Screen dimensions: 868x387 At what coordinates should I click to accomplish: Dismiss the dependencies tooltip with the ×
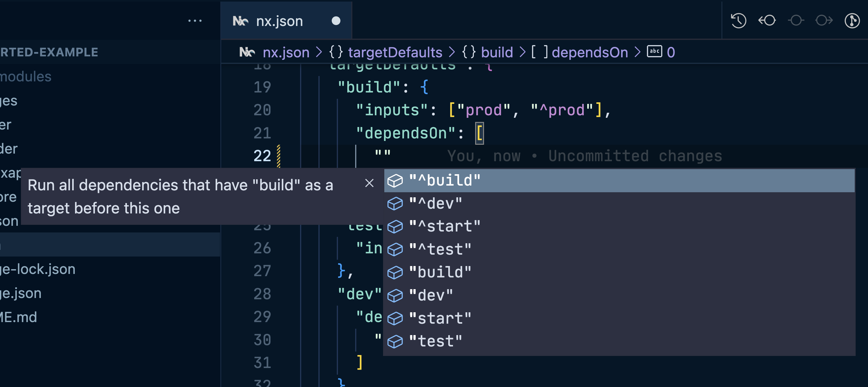[370, 184]
